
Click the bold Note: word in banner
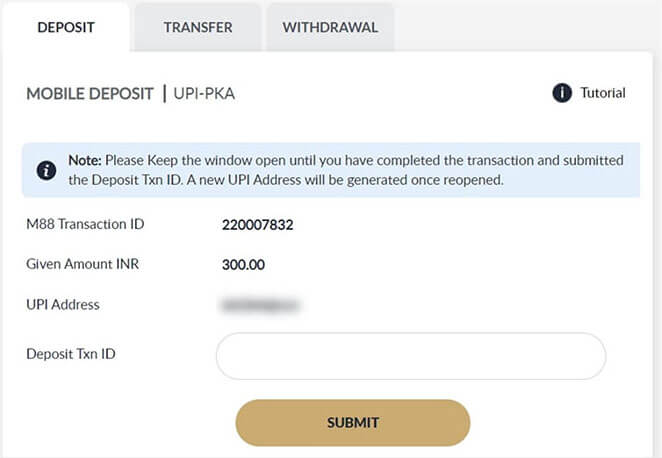pyautogui.click(x=85, y=160)
